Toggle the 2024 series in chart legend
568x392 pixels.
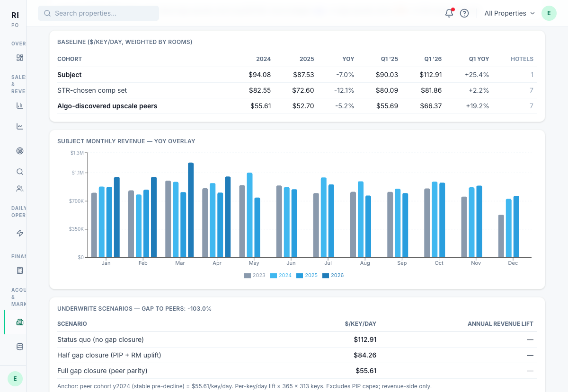pyautogui.click(x=281, y=276)
